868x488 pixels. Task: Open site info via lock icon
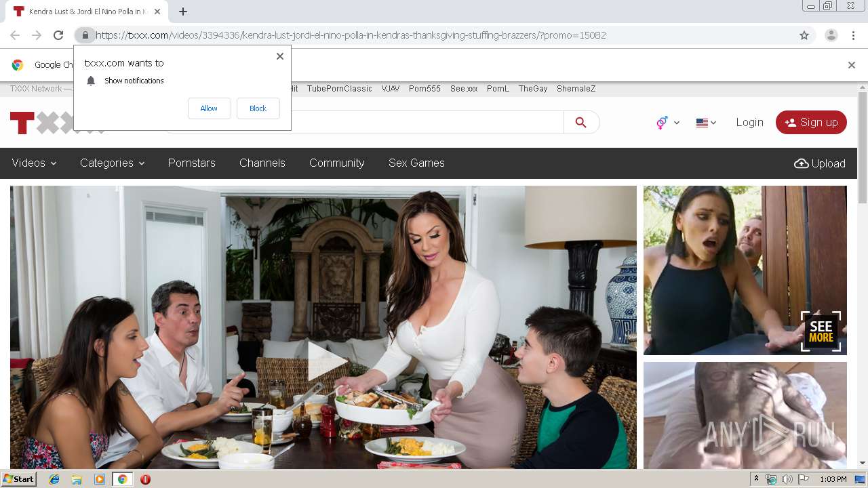click(x=85, y=35)
